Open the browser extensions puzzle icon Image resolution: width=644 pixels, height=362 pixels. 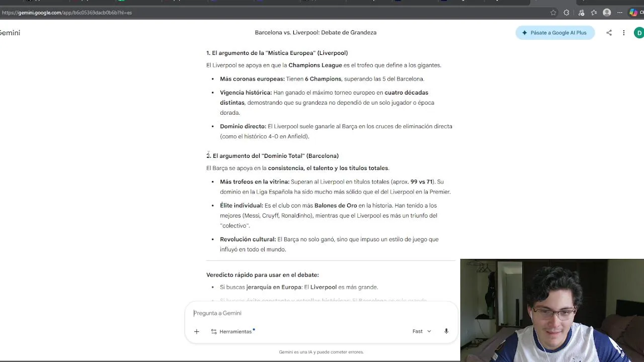[567, 13]
